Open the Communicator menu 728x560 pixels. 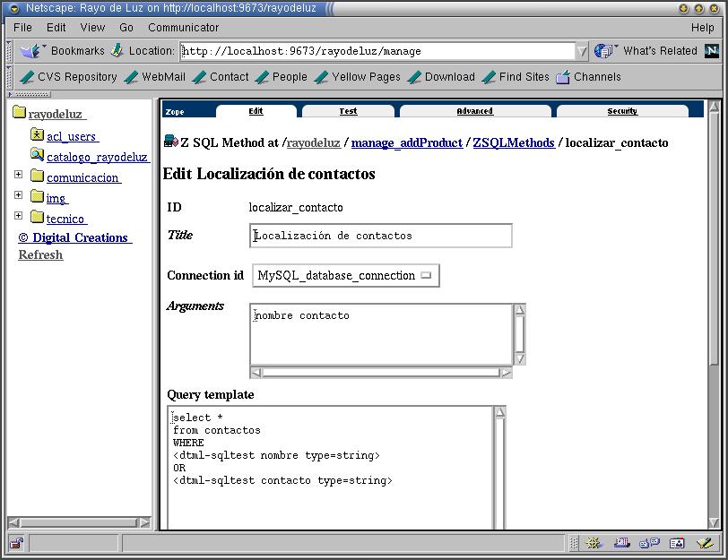(x=184, y=28)
